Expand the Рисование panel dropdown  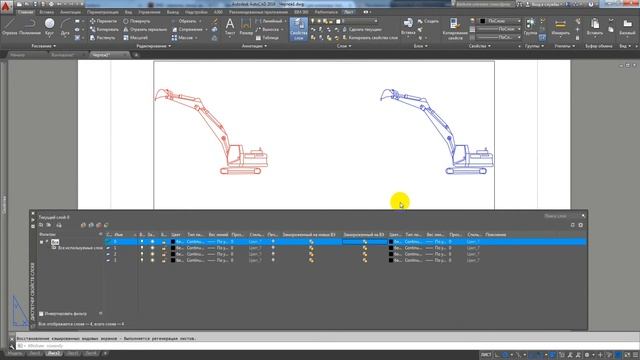point(43,46)
